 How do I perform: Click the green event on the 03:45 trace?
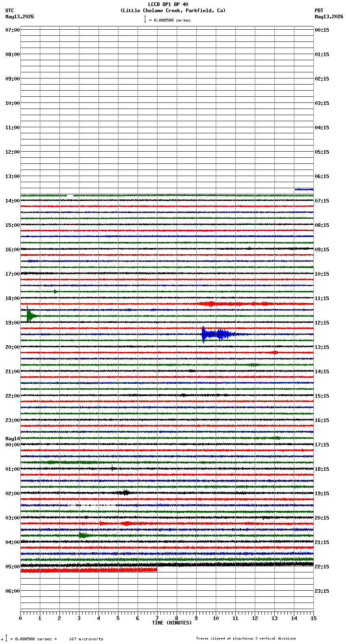pyautogui.click(x=84, y=535)
